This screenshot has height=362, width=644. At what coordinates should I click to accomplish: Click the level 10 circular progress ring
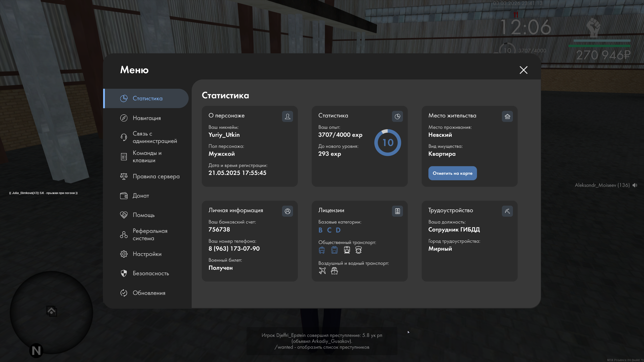pyautogui.click(x=388, y=143)
